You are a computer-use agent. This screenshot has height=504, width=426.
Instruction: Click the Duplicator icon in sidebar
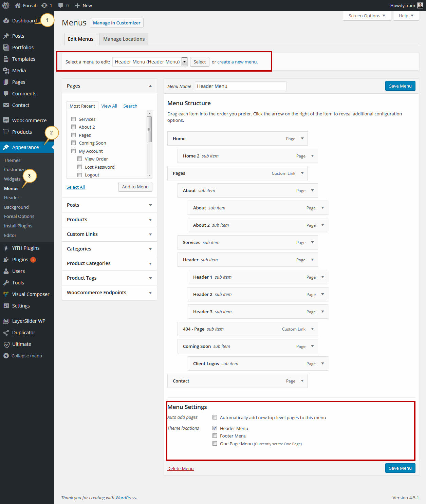point(6,333)
